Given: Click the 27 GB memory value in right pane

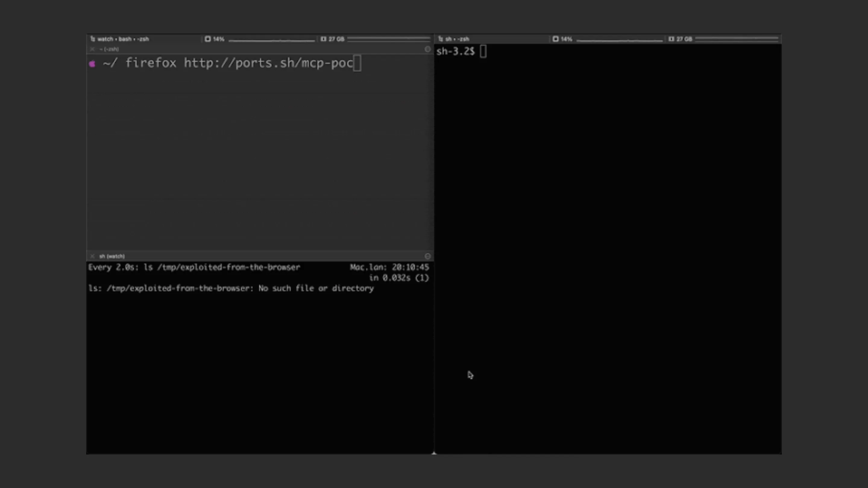Looking at the screenshot, I should tap(684, 39).
